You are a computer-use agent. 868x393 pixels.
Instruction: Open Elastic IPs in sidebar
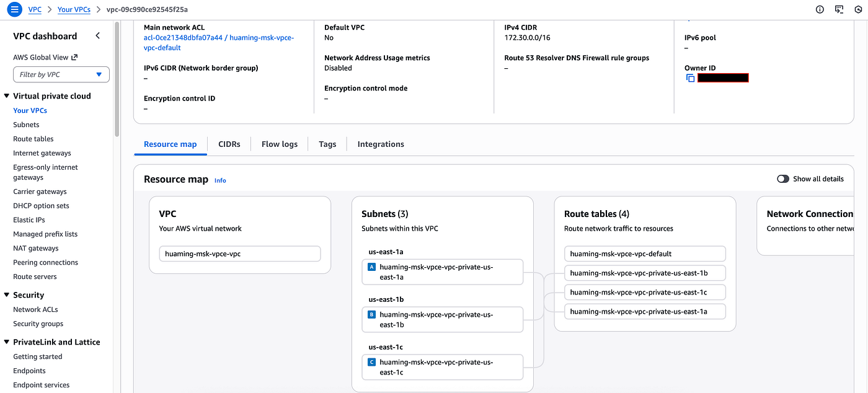pyautogui.click(x=29, y=220)
